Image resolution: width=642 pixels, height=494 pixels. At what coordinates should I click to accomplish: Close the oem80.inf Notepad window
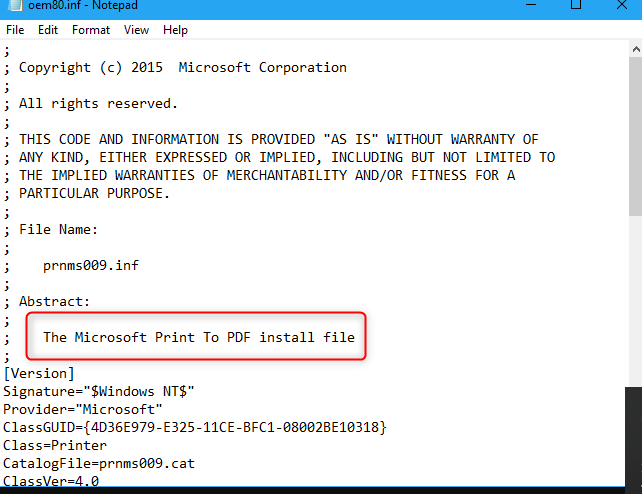tap(622, 5)
